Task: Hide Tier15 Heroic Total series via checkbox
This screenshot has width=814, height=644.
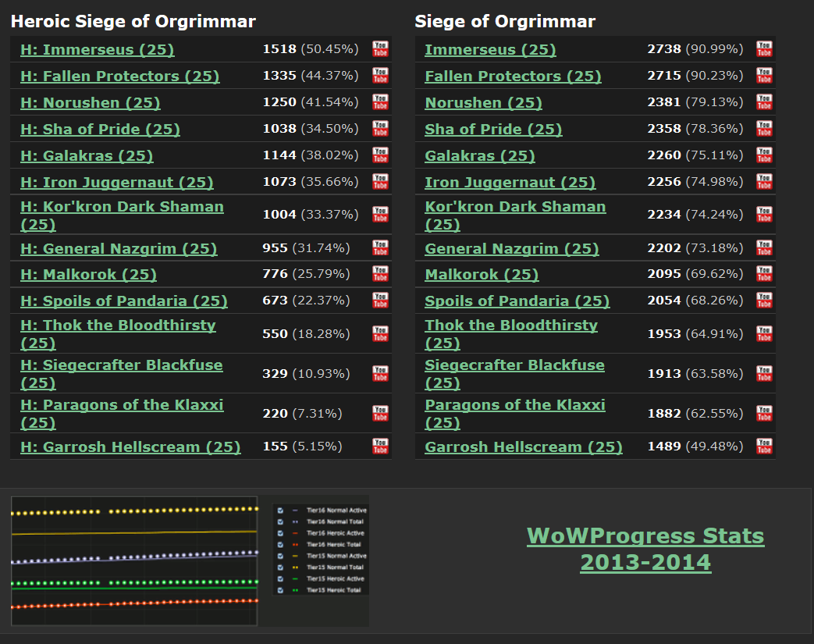Action: click(280, 590)
